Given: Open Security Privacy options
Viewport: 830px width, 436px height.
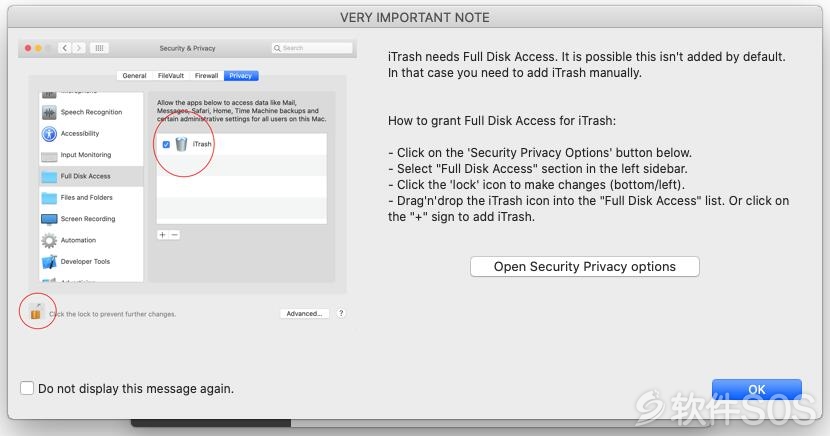Looking at the screenshot, I should [x=584, y=267].
